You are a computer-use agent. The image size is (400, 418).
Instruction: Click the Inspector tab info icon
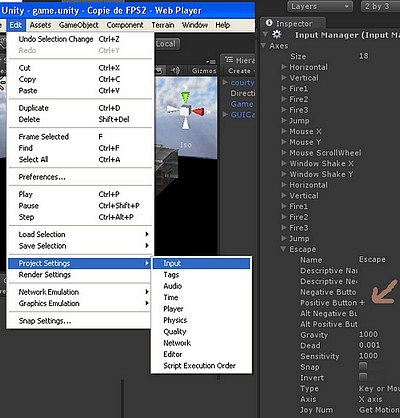tap(269, 23)
